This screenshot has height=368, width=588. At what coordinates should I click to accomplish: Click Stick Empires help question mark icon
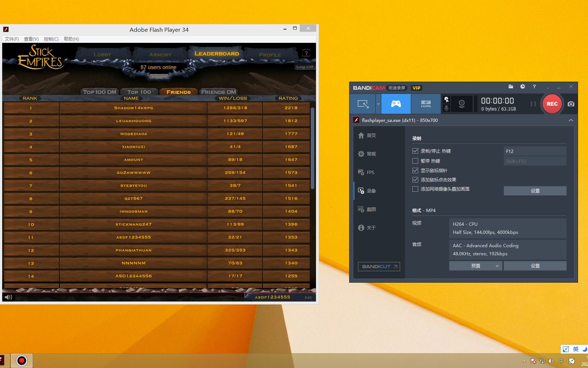[x=306, y=53]
